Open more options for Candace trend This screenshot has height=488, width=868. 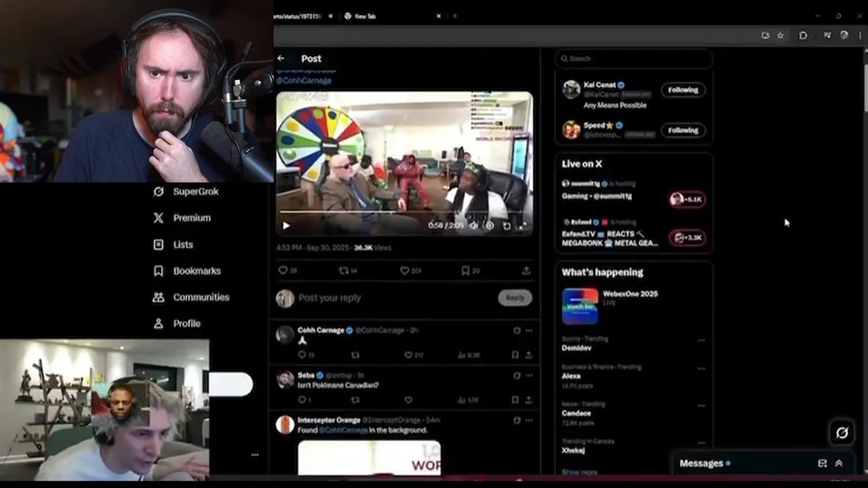pyautogui.click(x=701, y=406)
